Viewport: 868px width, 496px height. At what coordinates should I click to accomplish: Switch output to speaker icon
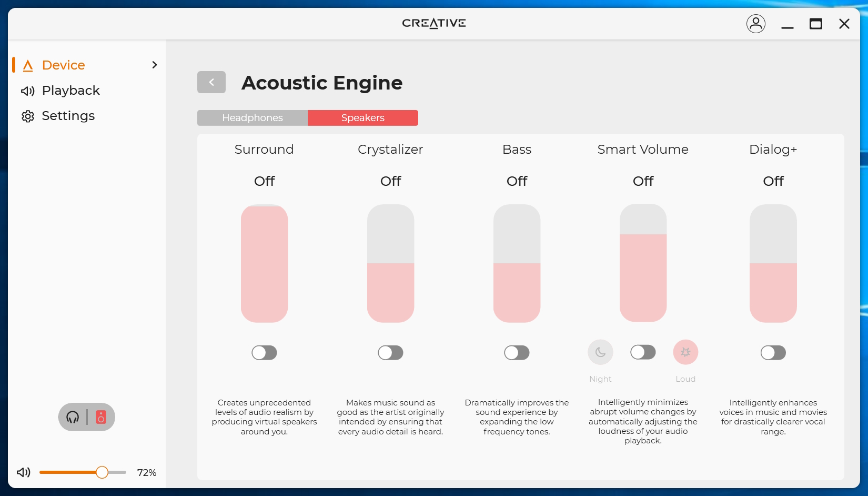(101, 418)
